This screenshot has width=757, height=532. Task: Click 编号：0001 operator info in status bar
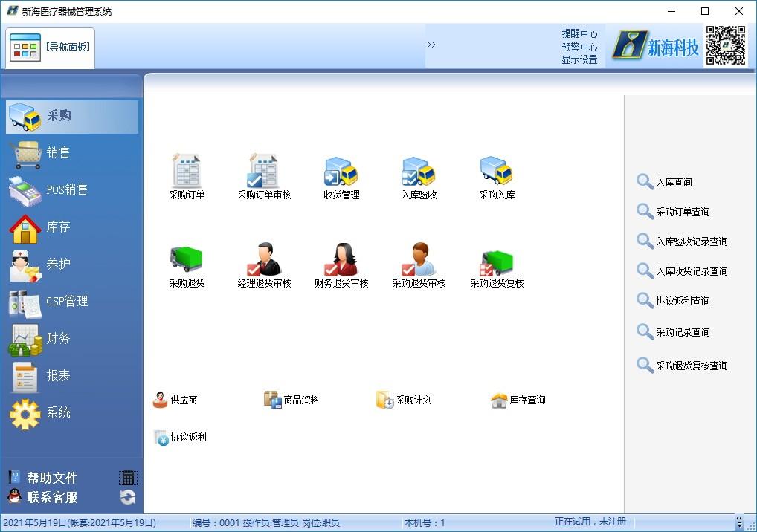[x=266, y=523]
